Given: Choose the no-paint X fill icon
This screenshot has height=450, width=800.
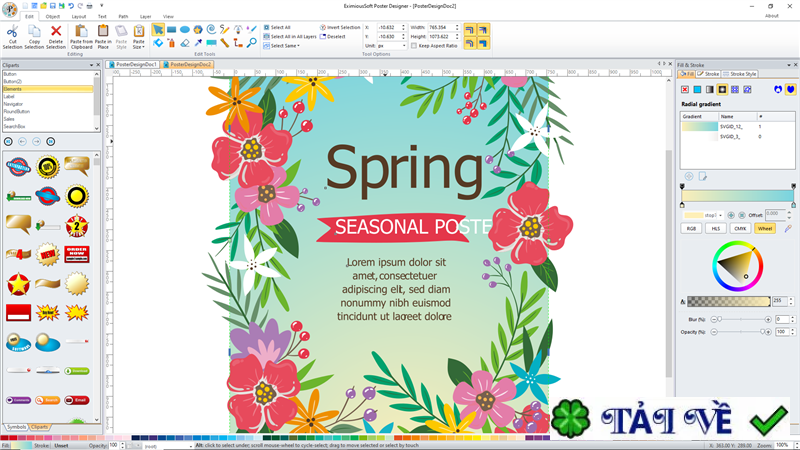Looking at the screenshot, I should (685, 89).
